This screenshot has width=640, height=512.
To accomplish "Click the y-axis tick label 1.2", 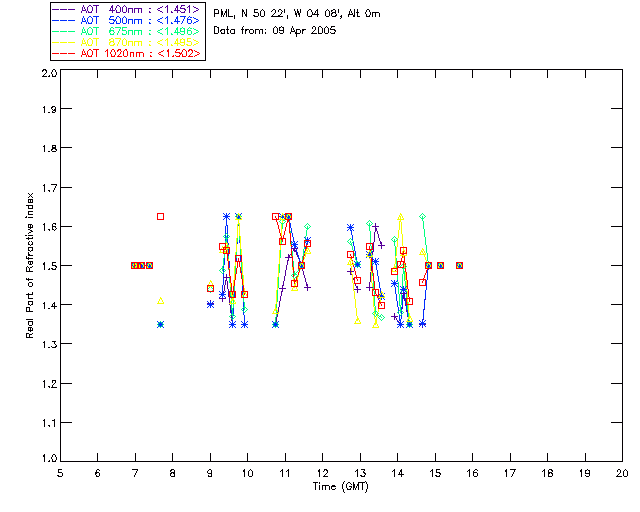I will coord(49,384).
